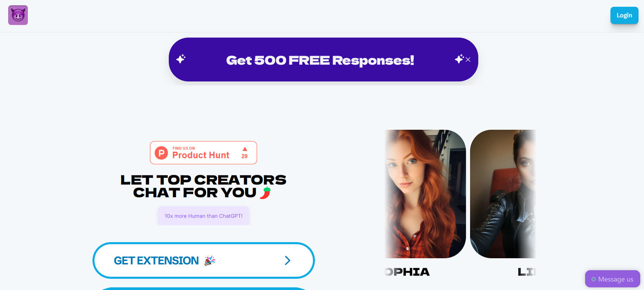Click the Product Hunt P logo
Viewport: 644px width, 290px height.
161,153
